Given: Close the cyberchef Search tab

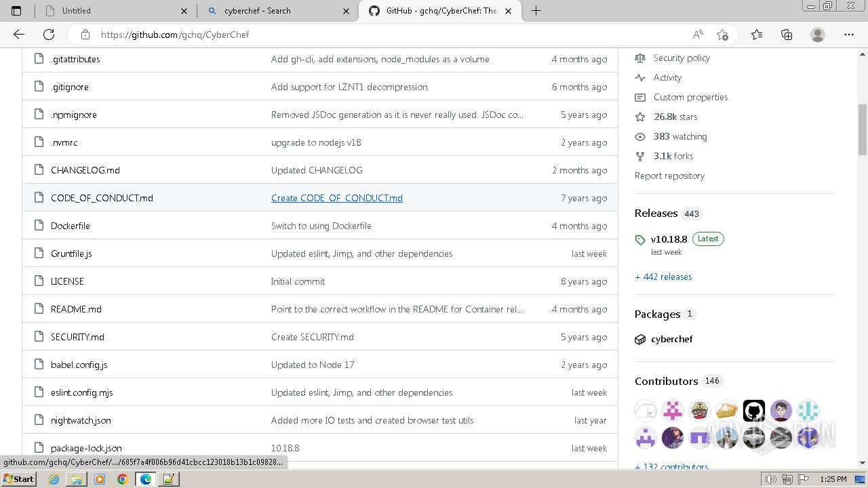Looking at the screenshot, I should pyautogui.click(x=347, y=11).
